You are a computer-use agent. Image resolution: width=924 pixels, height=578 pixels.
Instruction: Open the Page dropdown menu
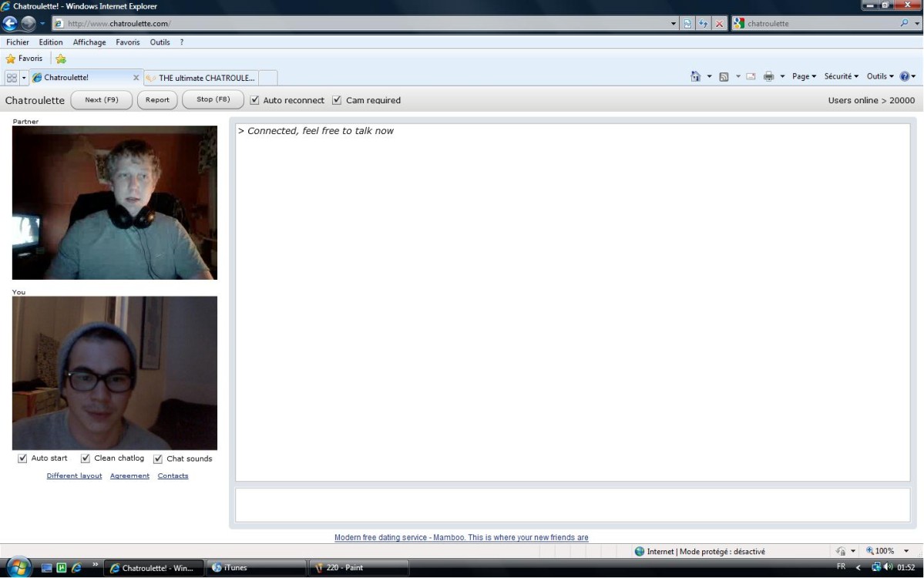pyautogui.click(x=804, y=76)
